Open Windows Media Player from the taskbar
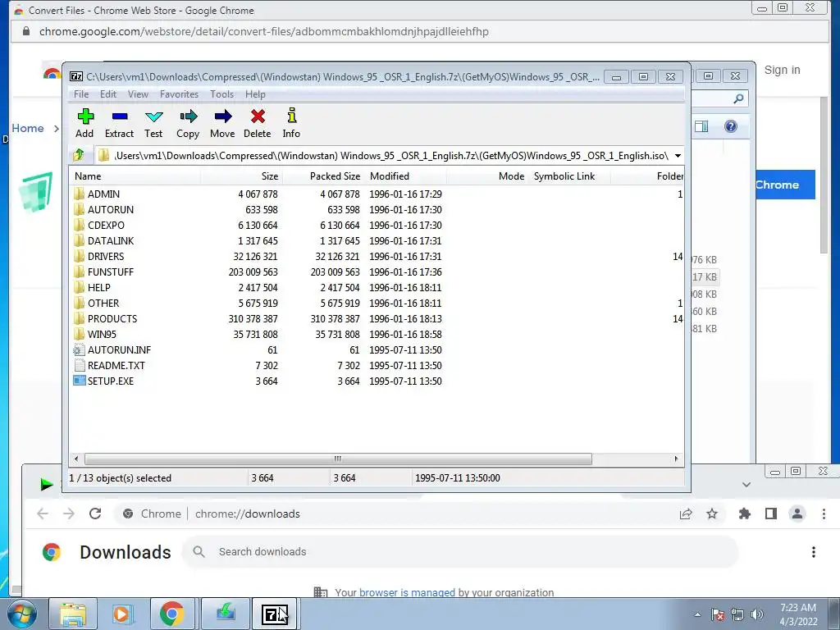The height and width of the screenshot is (630, 840). click(122, 614)
